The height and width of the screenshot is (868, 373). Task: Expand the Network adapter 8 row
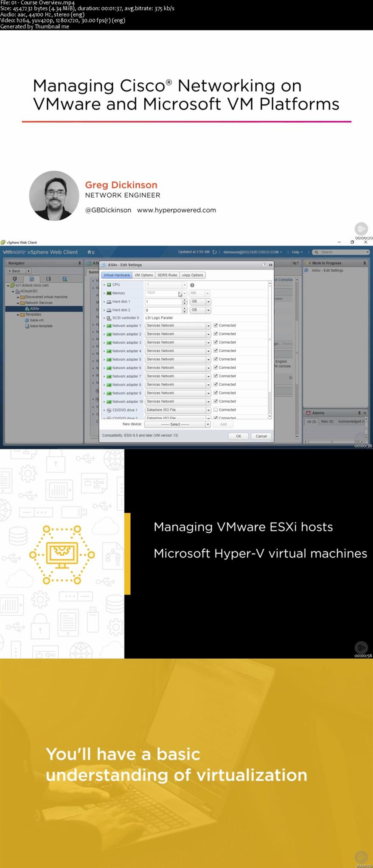104,385
